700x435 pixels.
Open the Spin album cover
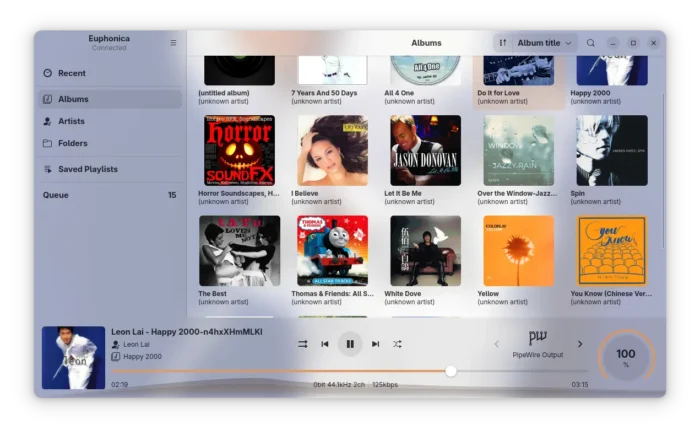tap(612, 151)
